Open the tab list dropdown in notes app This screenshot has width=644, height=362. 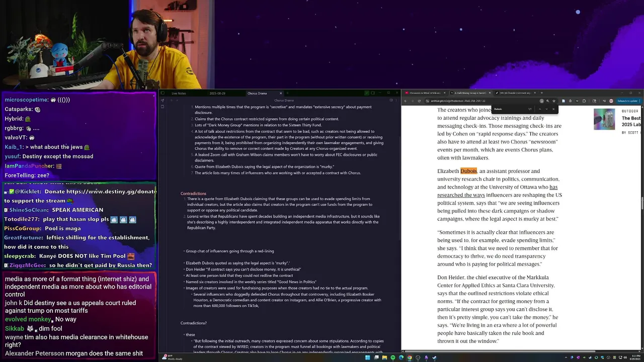[x=367, y=93]
